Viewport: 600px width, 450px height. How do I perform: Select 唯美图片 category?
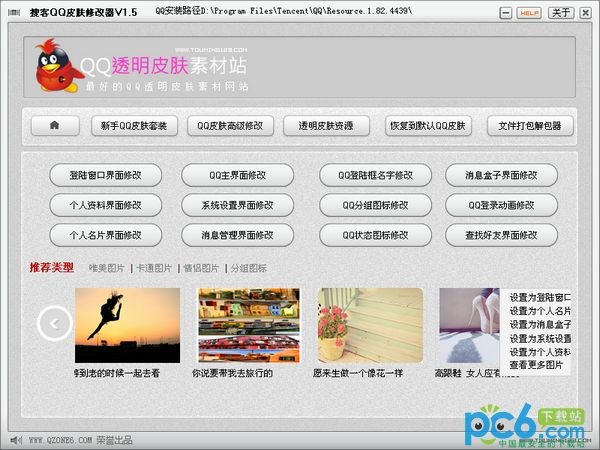(x=107, y=268)
